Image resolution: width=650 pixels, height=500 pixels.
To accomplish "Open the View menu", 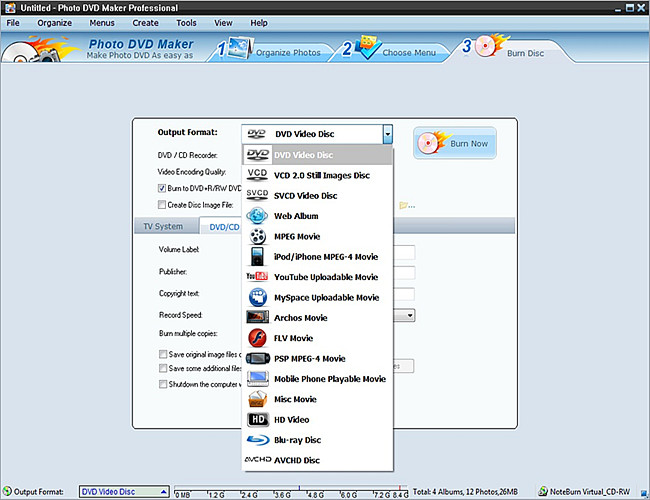I will pos(223,23).
